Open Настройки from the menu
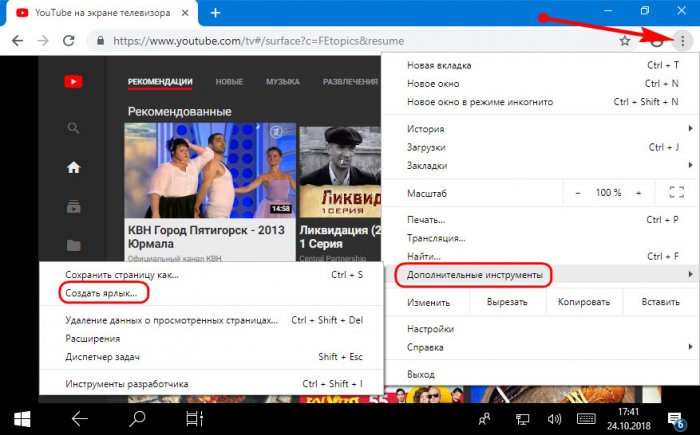This screenshot has height=435, width=700. [x=542, y=329]
